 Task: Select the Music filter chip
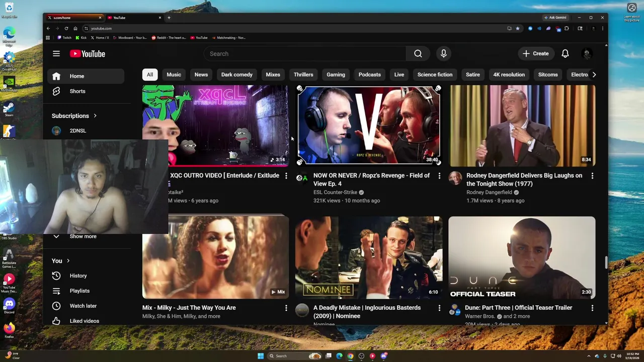[x=174, y=74]
